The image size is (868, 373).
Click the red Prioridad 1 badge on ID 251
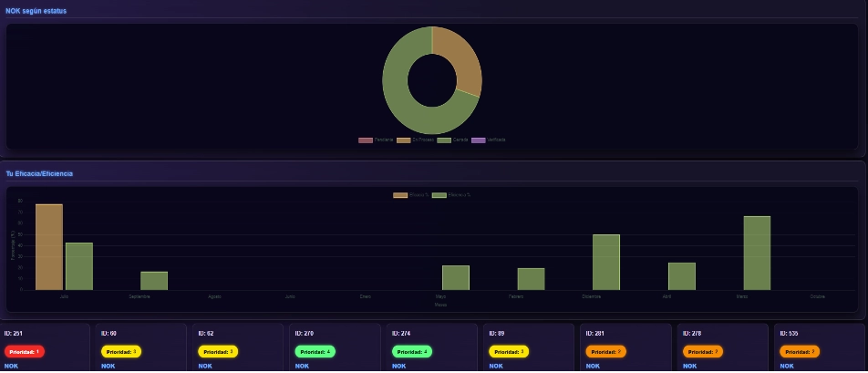tap(25, 351)
